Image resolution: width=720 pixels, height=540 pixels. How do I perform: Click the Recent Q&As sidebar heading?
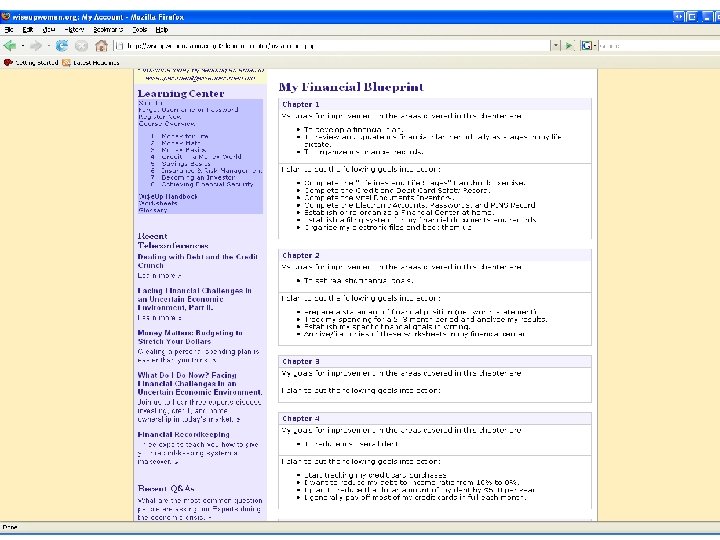tap(166, 488)
